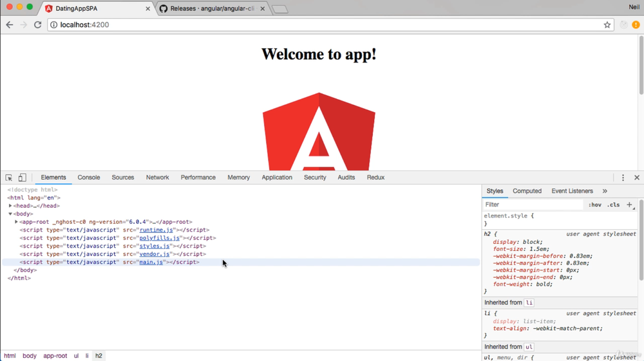Click the faded extension icon beside star

tap(623, 24)
